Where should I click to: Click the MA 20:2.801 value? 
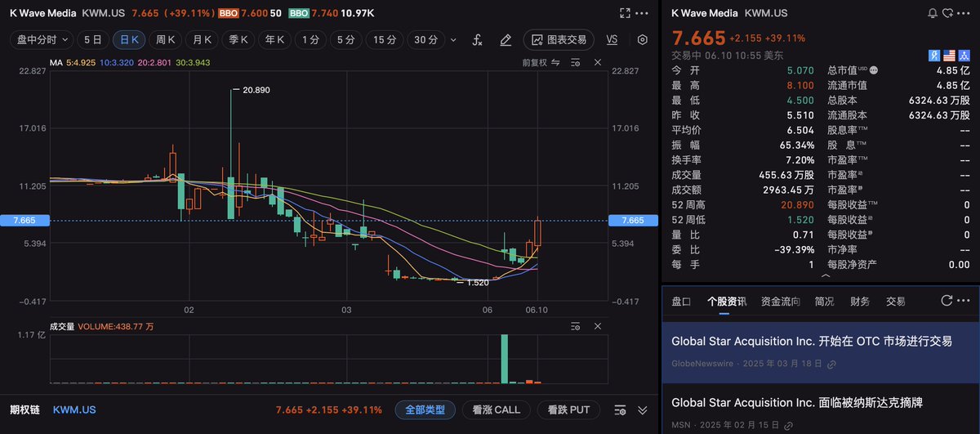point(156,62)
